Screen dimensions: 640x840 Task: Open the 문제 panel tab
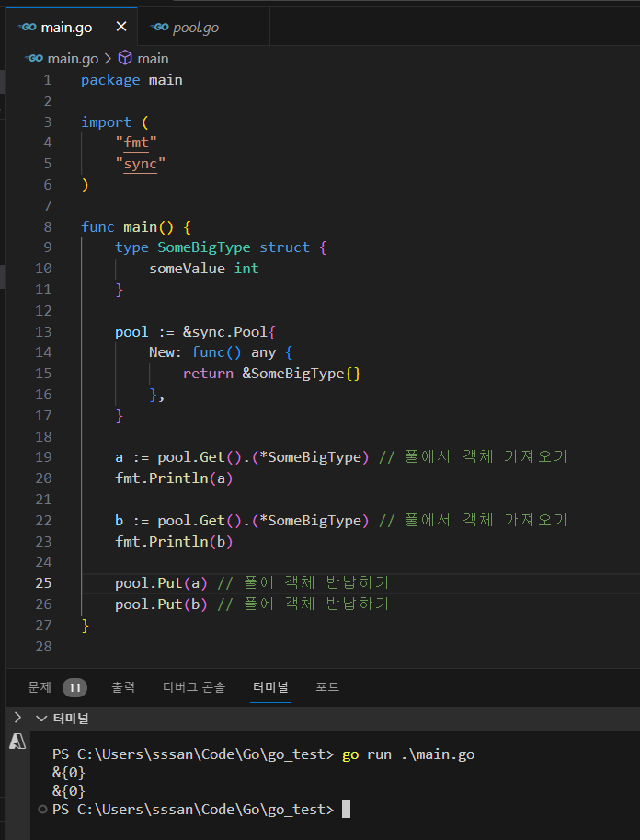[40, 687]
